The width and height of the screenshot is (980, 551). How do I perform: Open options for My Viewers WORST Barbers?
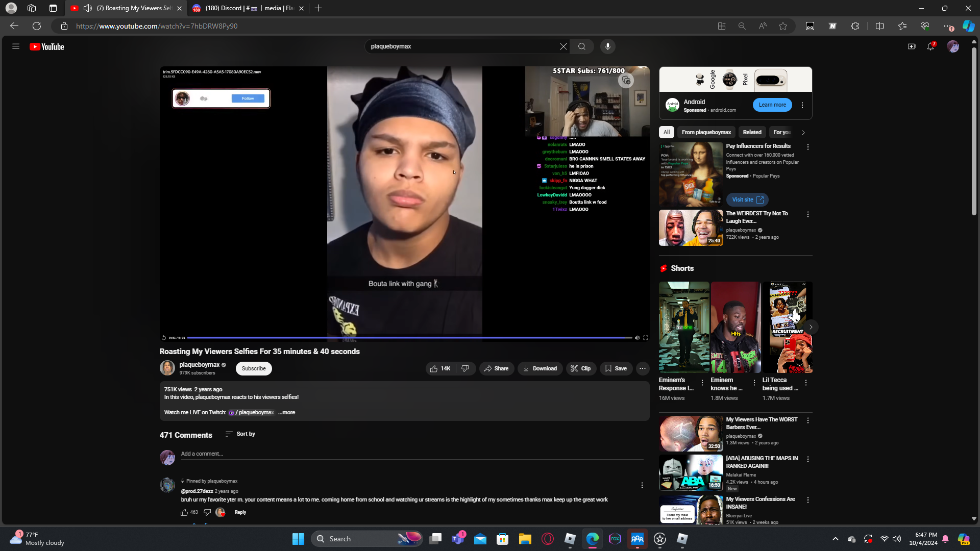click(x=808, y=420)
